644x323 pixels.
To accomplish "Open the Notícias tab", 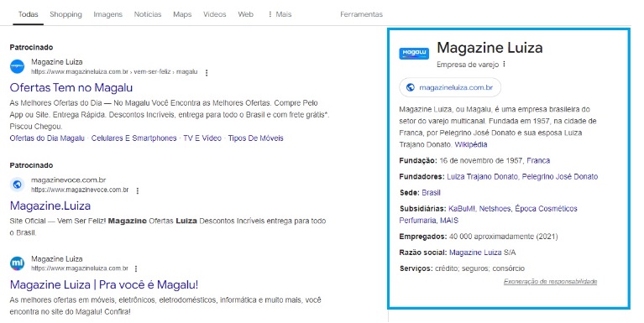I will (148, 14).
